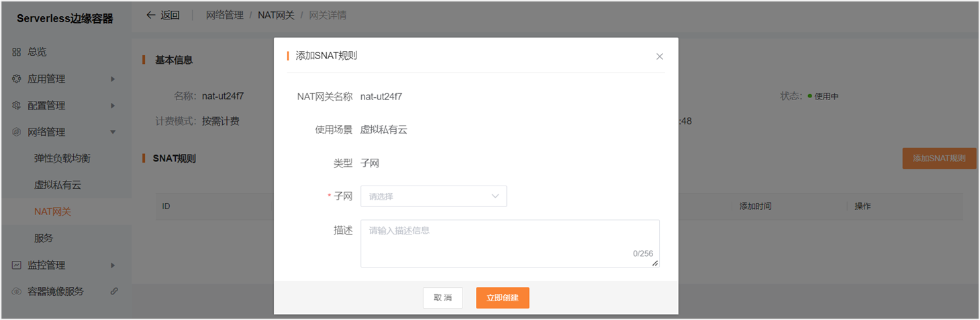This screenshot has width=980, height=320.
Task: Click the 立即创建 button
Action: coord(503,298)
